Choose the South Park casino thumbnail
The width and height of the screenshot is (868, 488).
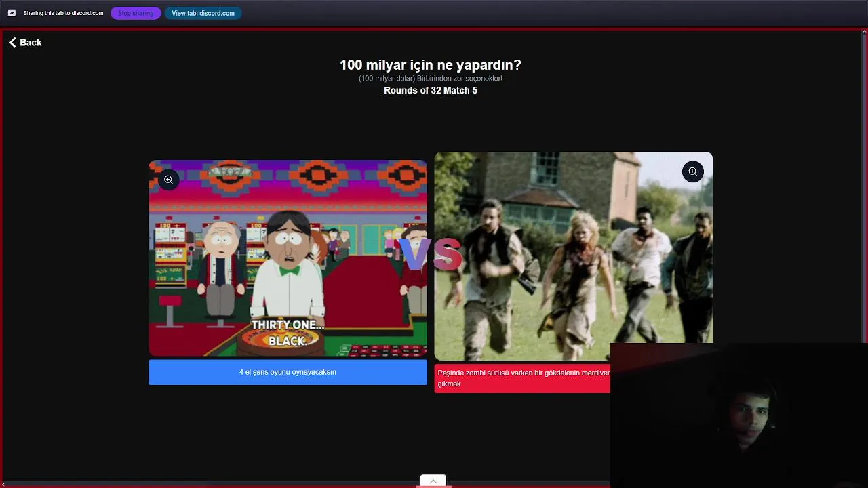pos(288,258)
